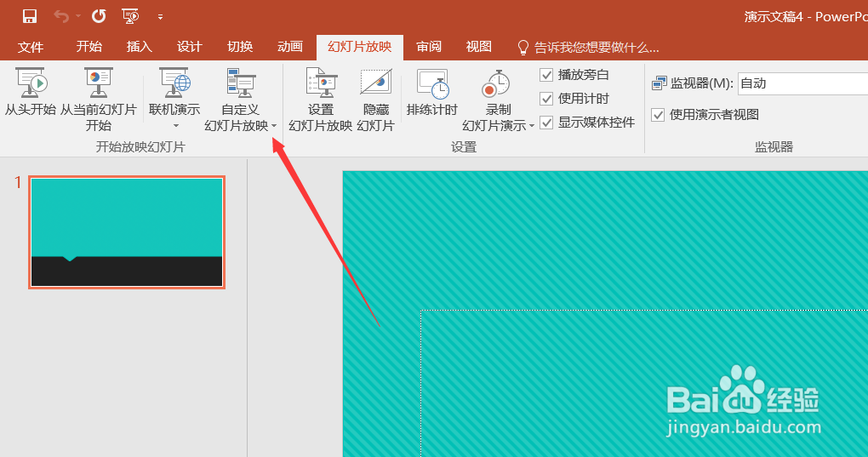Screen dimensions: 868x457
Task: Expand the 联机演示 dropdown arrow
Action: click(176, 126)
